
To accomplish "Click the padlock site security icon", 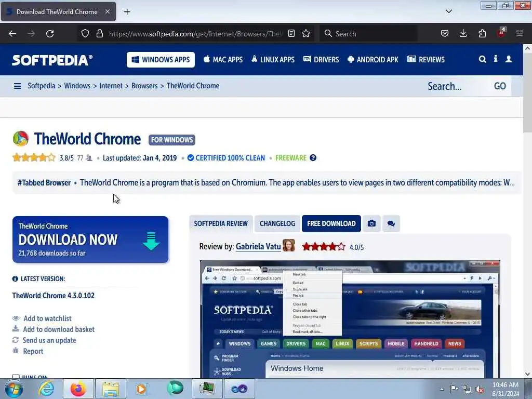I will [99, 33].
